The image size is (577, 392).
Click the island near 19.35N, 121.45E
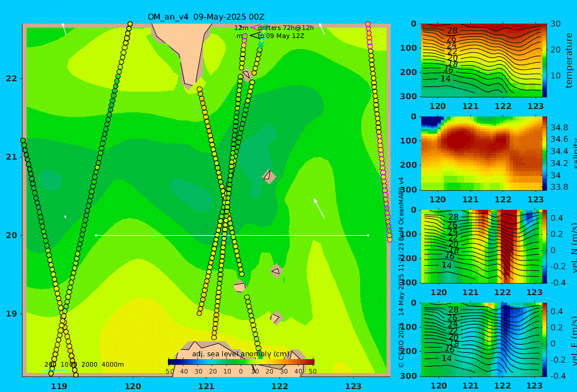pos(239,286)
